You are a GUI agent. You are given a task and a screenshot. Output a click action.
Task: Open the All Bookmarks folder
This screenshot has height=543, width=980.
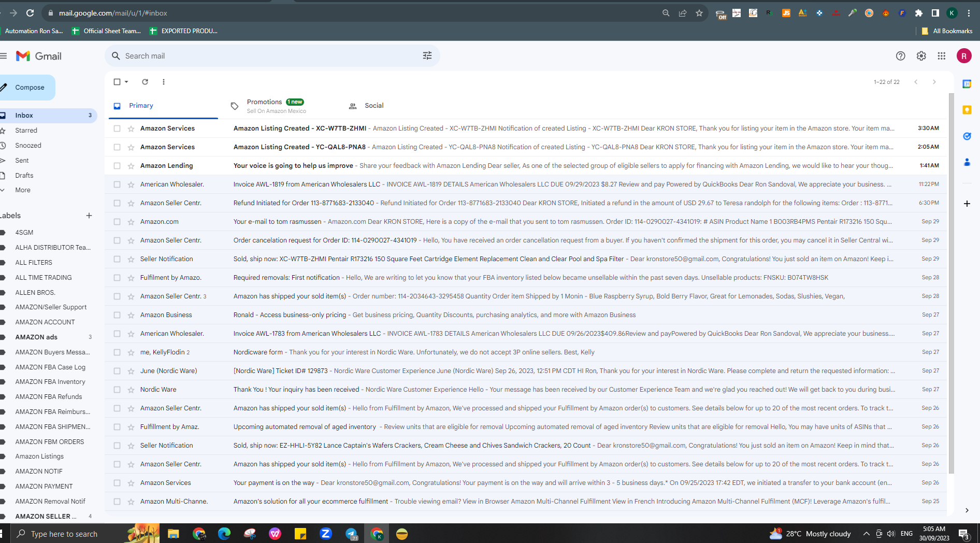click(x=947, y=31)
